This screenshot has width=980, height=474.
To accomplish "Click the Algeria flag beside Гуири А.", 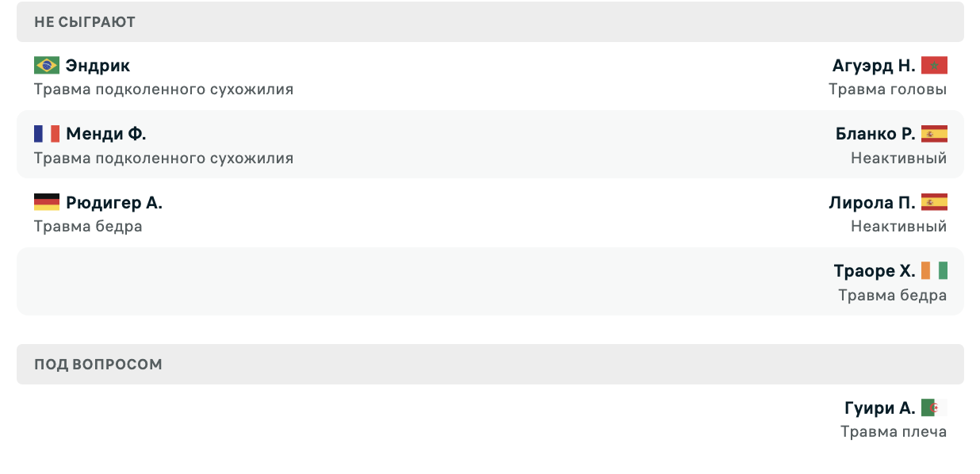I will coord(934,408).
